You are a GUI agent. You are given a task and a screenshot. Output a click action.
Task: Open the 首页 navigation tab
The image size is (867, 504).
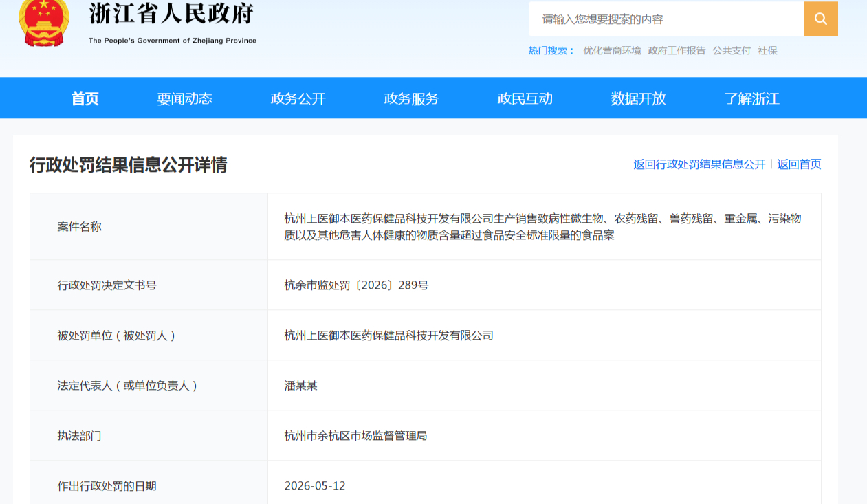click(85, 98)
